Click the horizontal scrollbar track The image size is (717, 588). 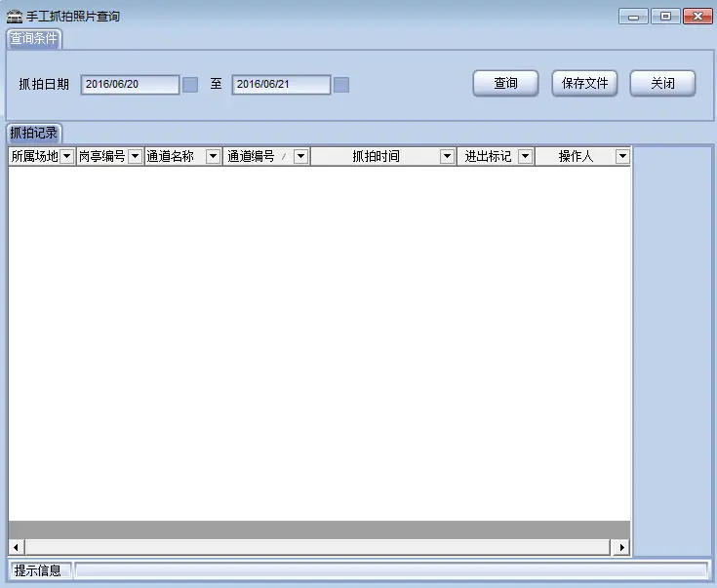click(318, 547)
